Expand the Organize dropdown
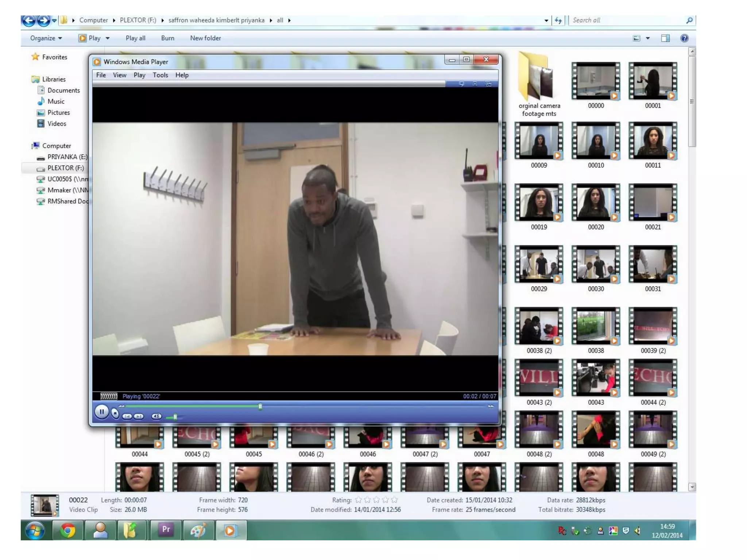The image size is (747, 560). (46, 38)
